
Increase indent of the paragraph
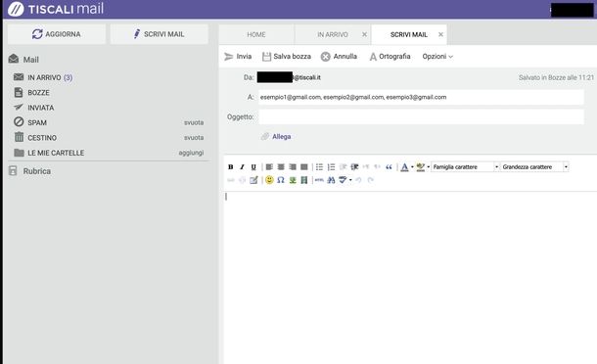[354, 166]
